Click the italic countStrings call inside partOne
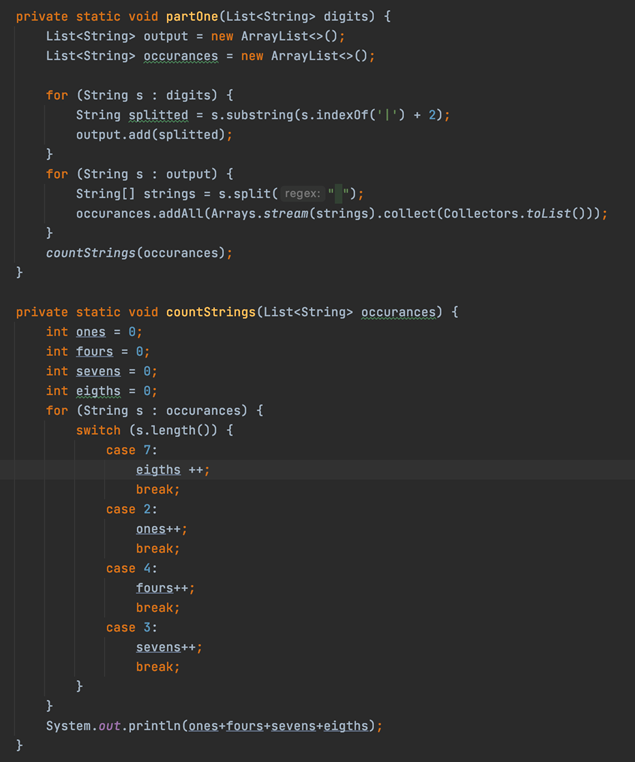Viewport: 635px width, 762px height. click(91, 253)
